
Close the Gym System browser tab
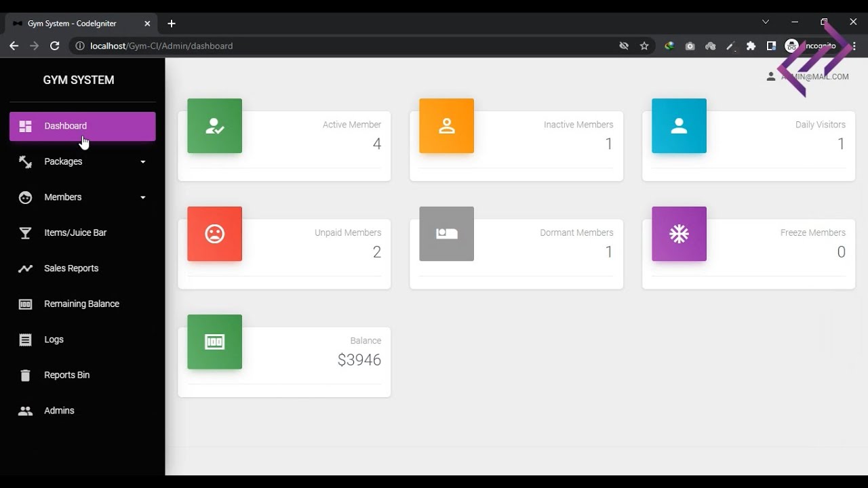click(147, 24)
